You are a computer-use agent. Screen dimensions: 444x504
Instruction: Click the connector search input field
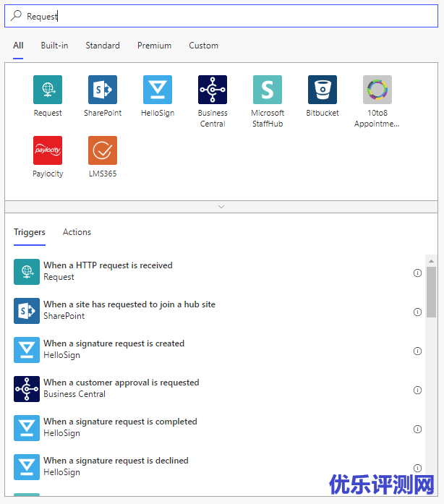coord(221,16)
